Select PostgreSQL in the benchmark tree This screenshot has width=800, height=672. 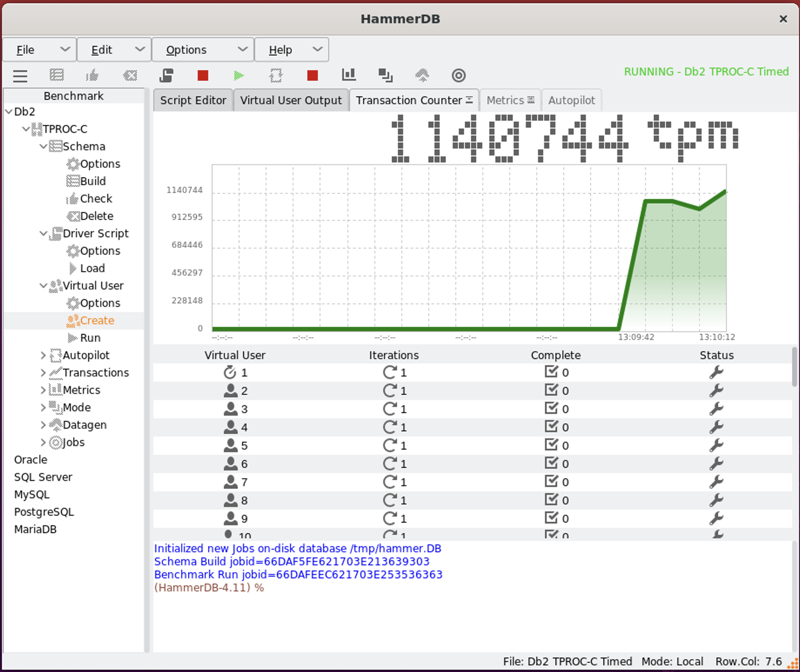point(44,512)
